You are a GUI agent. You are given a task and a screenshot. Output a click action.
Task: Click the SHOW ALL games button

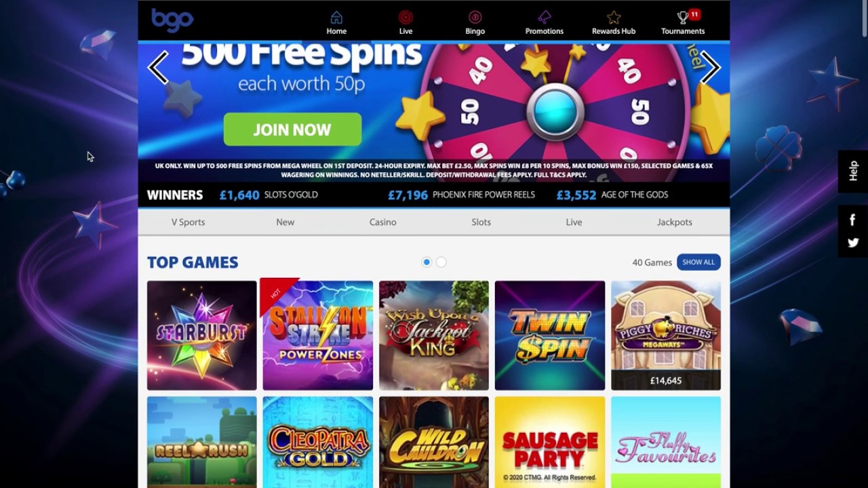[x=698, y=262]
